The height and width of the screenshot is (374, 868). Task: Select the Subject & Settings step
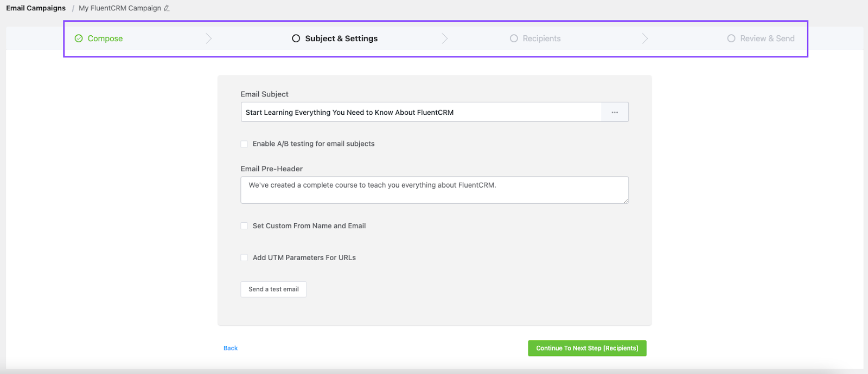341,38
